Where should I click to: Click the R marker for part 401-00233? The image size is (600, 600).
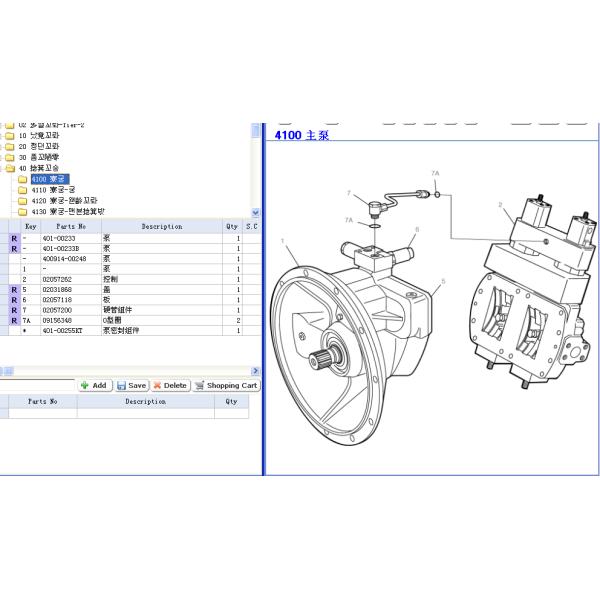[13, 239]
